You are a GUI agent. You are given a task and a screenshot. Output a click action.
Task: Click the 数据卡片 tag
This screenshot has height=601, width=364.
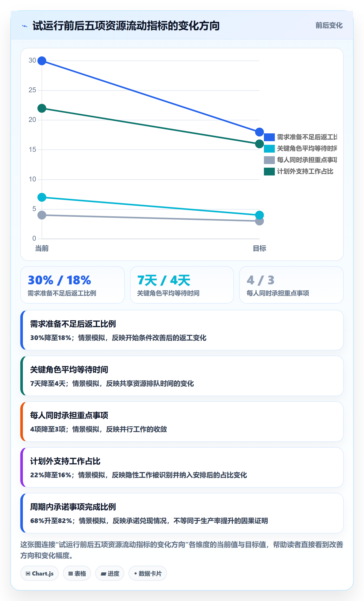tap(148, 573)
